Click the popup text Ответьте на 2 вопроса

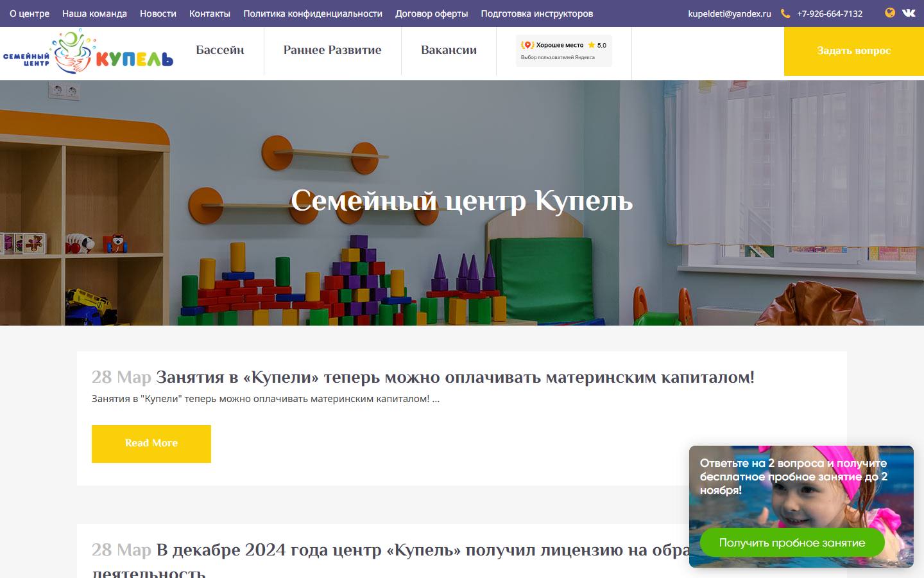(x=793, y=477)
